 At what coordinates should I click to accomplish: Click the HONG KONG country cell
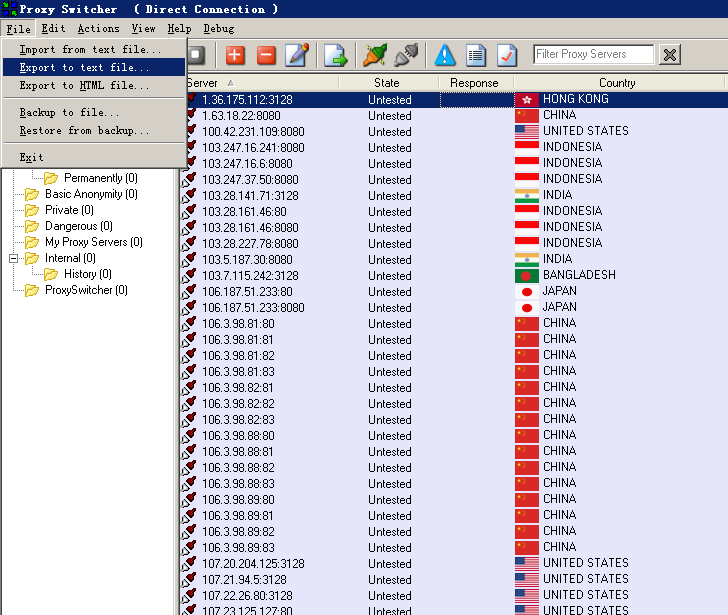(576, 99)
